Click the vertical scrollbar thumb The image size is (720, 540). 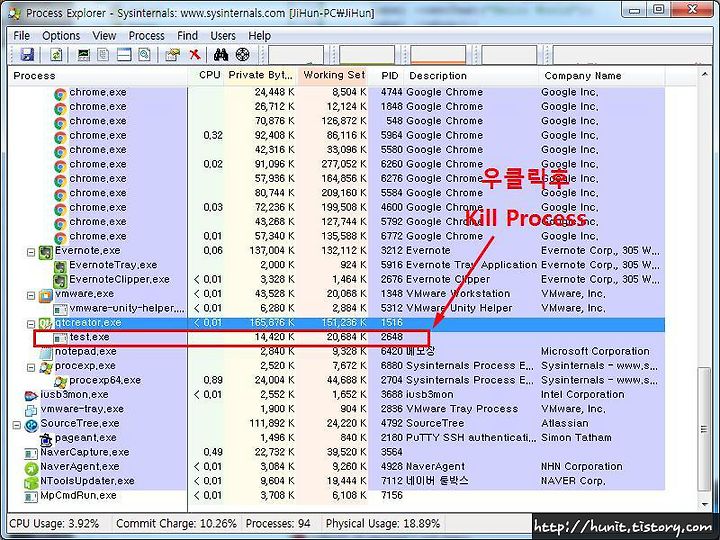(x=704, y=429)
